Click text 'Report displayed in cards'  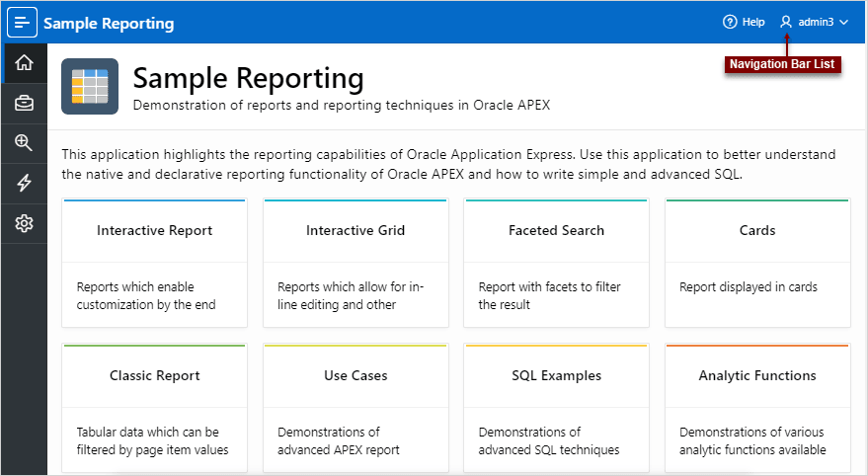(x=748, y=286)
